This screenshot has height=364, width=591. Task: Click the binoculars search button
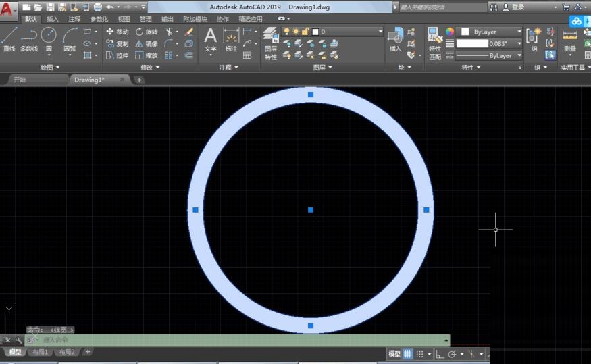point(494,7)
